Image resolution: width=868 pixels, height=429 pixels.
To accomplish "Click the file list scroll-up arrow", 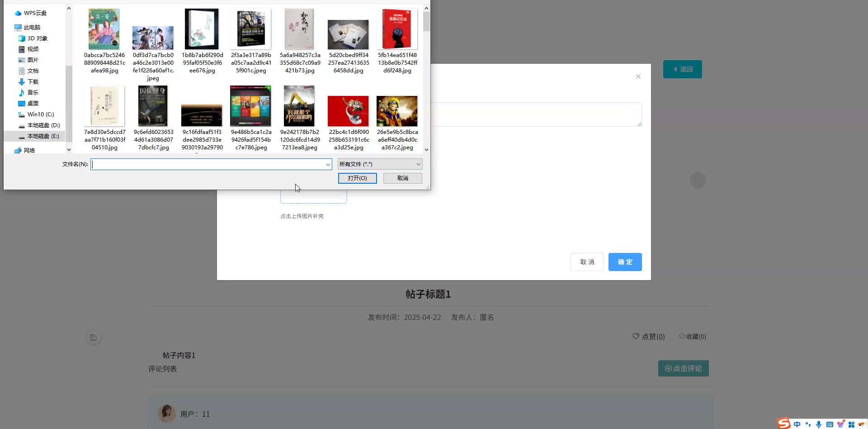I will [x=426, y=8].
